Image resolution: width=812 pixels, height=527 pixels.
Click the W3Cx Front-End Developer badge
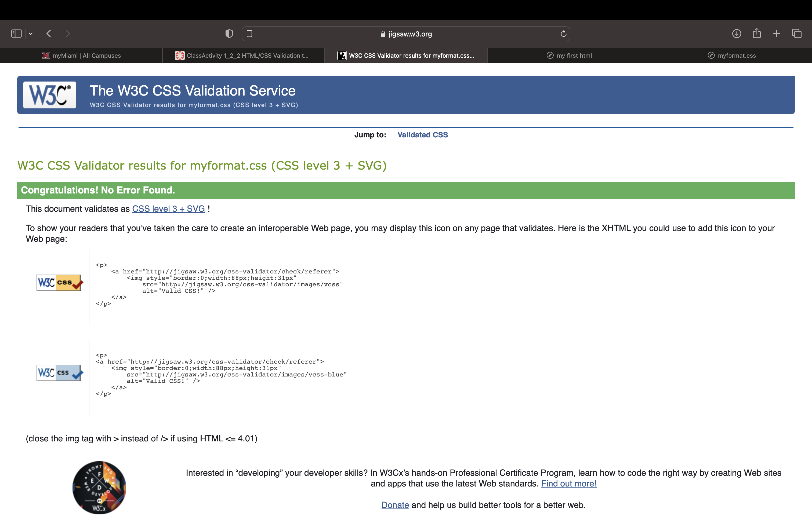pyautogui.click(x=99, y=488)
